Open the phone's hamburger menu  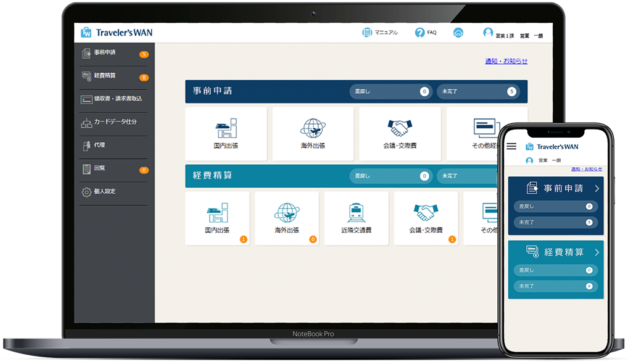(511, 147)
